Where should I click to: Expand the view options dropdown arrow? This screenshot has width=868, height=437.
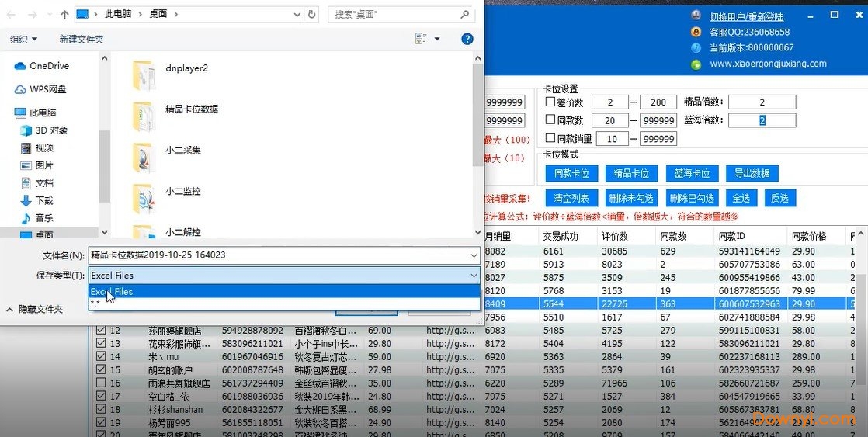click(x=437, y=39)
